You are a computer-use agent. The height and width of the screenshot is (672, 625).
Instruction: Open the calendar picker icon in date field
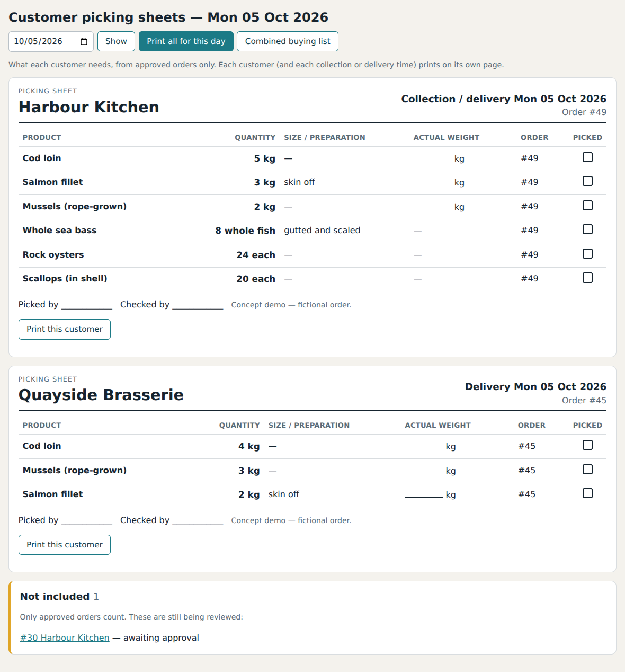click(84, 41)
